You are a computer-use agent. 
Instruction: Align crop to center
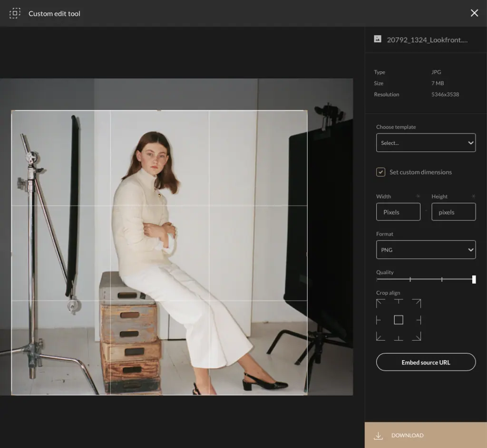click(399, 320)
